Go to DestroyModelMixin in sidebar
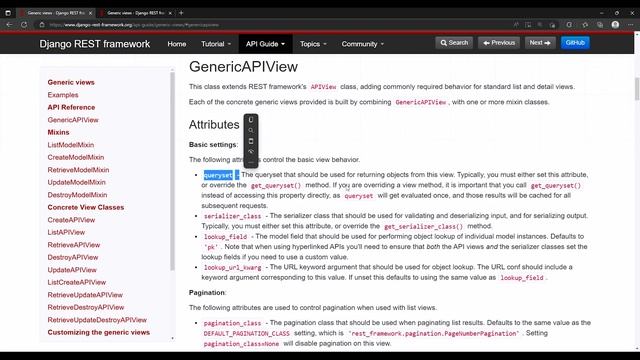Viewport: 640px width, 360px height. click(x=77, y=195)
